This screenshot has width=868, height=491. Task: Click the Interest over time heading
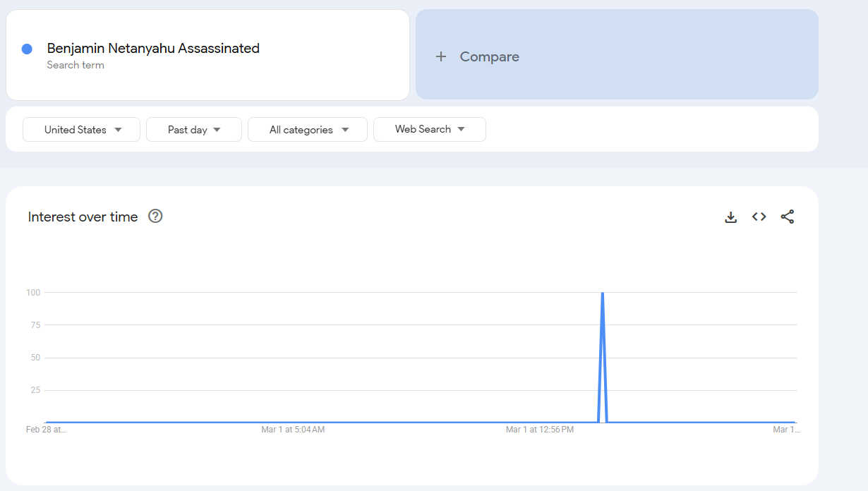[x=83, y=217]
